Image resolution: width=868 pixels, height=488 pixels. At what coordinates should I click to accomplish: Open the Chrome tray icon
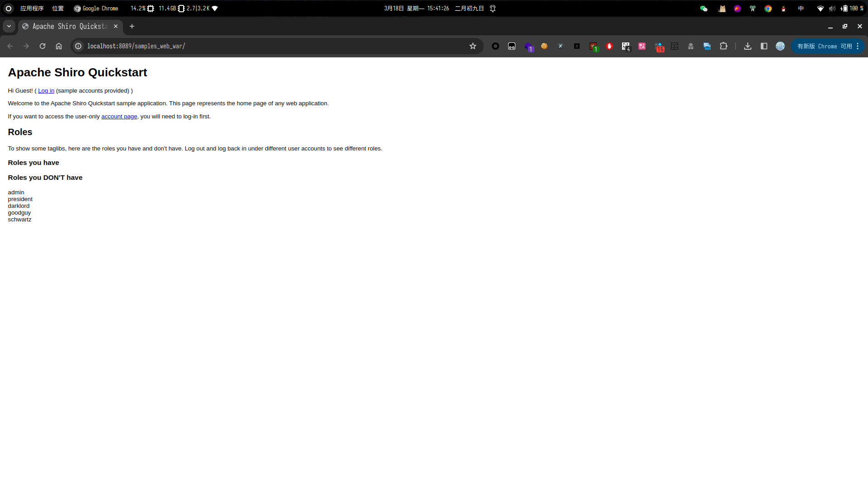point(768,9)
